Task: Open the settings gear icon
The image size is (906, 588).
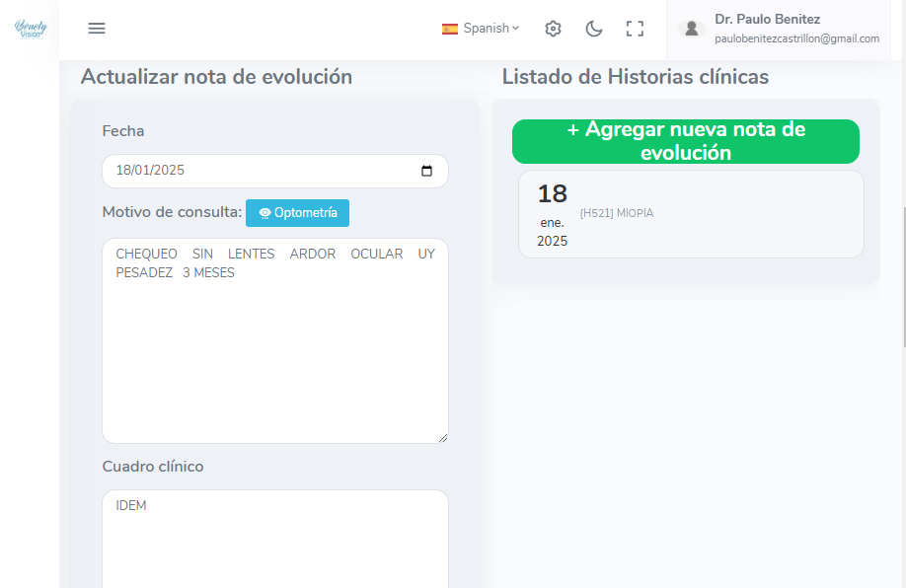Action: [553, 29]
